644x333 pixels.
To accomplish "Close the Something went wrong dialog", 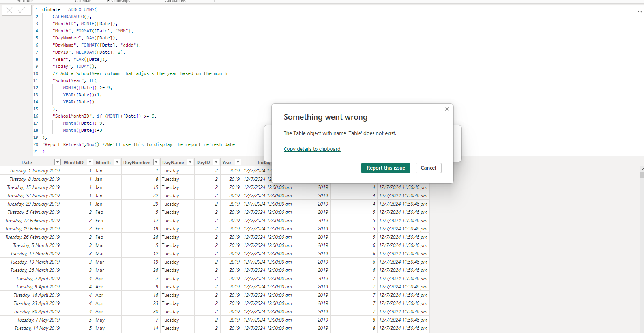I will click(x=447, y=109).
